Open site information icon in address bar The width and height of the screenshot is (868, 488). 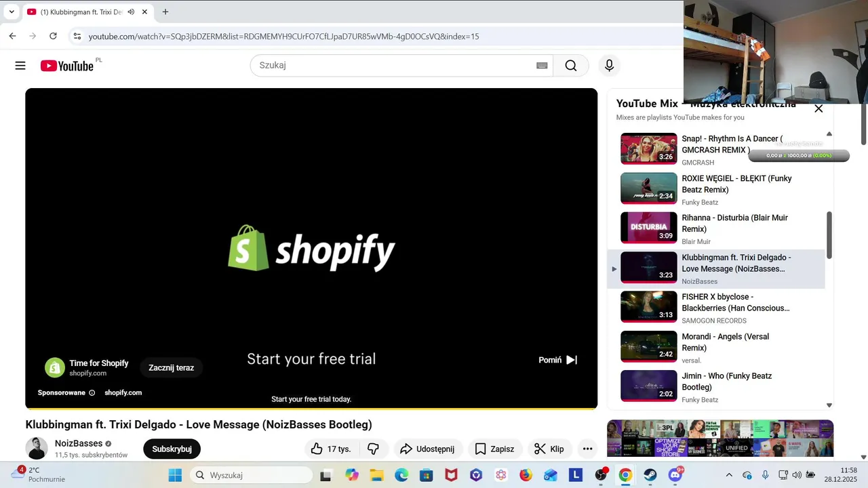(x=77, y=36)
